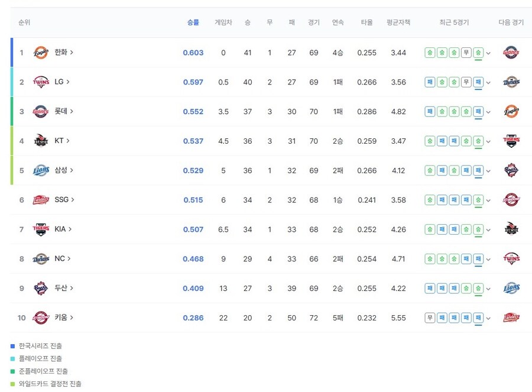Click the Doosan Bears team logo
The height and width of the screenshot is (392, 532).
[41, 289]
